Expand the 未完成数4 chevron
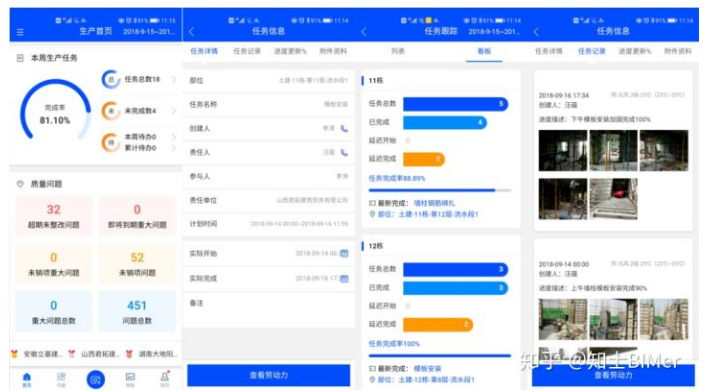The width and height of the screenshot is (707, 391). pyautogui.click(x=174, y=111)
